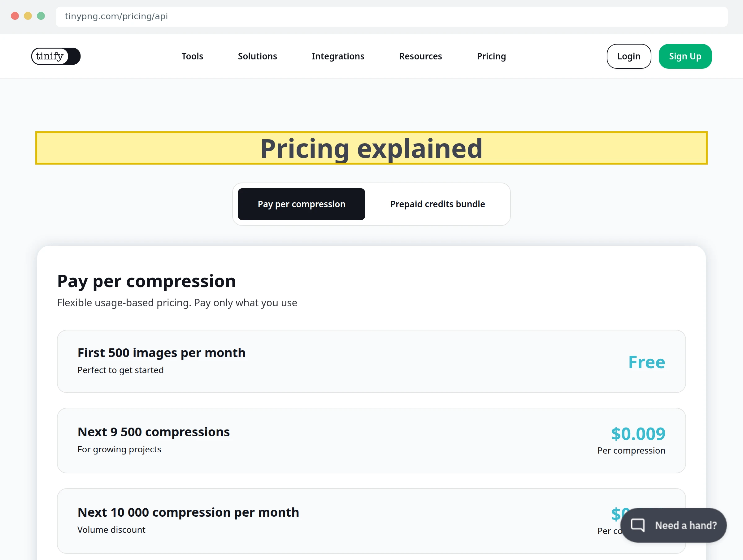This screenshot has height=560, width=743.
Task: Click the Login button
Action: pyautogui.click(x=629, y=56)
